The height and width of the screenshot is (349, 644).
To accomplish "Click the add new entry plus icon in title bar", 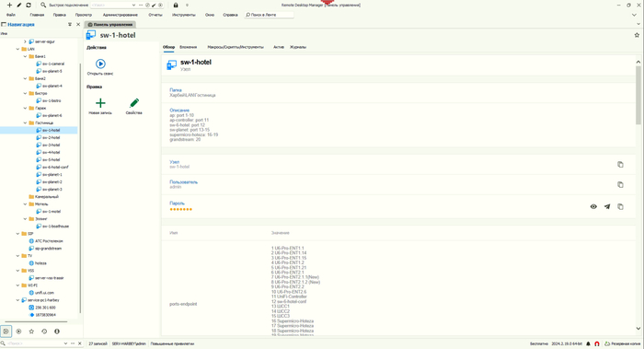I will (9, 5).
